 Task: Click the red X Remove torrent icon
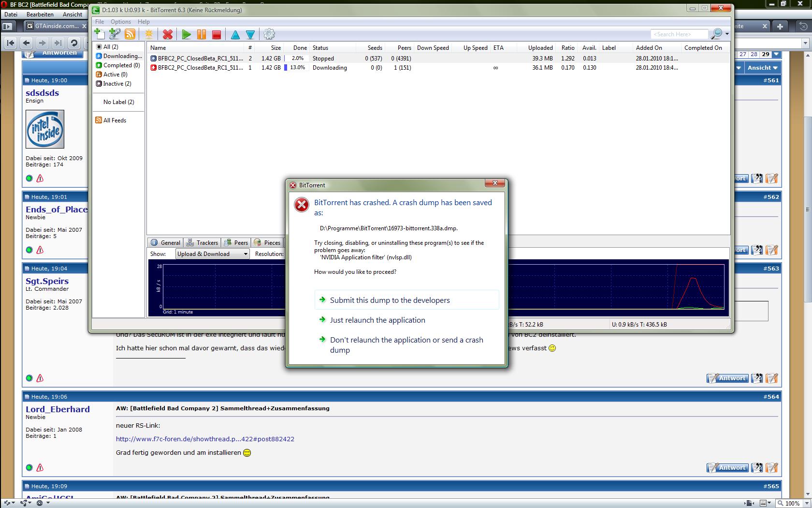(x=168, y=34)
